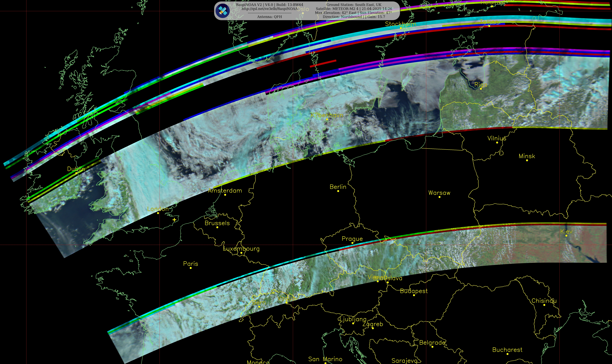Viewport: 612px width, 364px height.
Task: Click the London city label
Action: tap(158, 209)
